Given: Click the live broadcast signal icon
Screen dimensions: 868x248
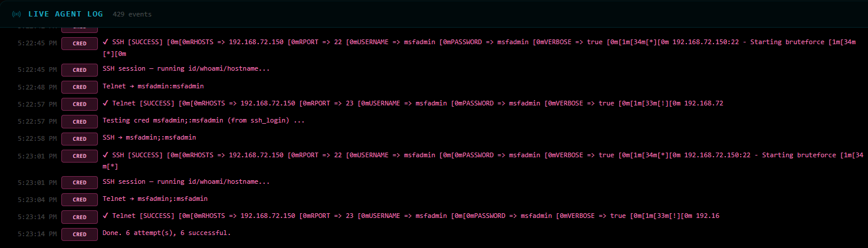Looking at the screenshot, I should coord(17,14).
